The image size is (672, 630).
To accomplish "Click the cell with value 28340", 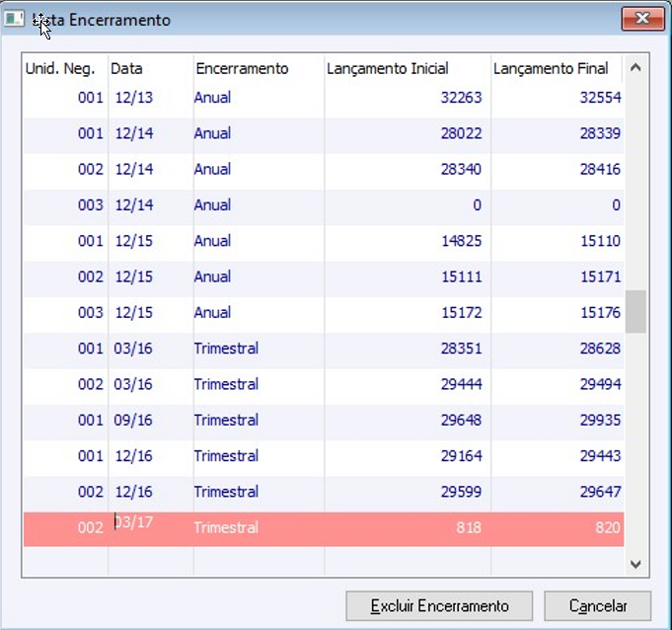I will tap(461, 170).
